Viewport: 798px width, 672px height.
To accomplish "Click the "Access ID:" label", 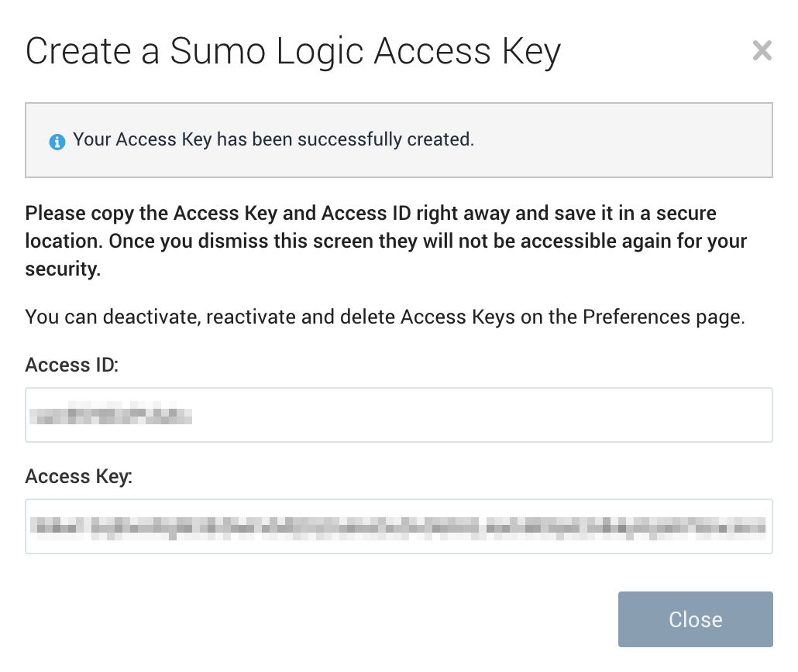I will tap(71, 365).
